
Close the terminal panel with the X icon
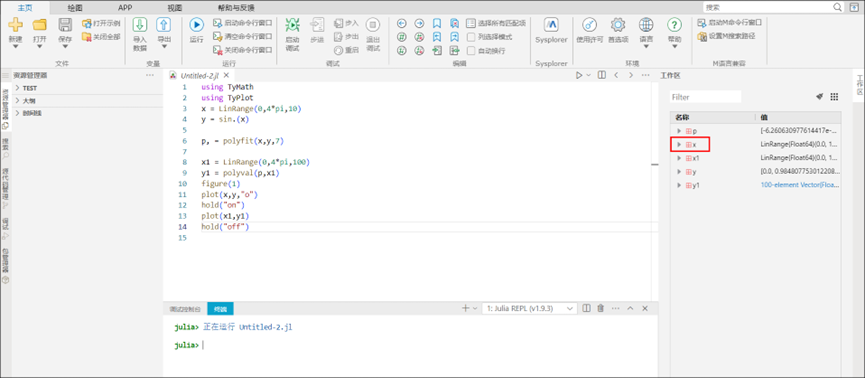[x=645, y=308]
